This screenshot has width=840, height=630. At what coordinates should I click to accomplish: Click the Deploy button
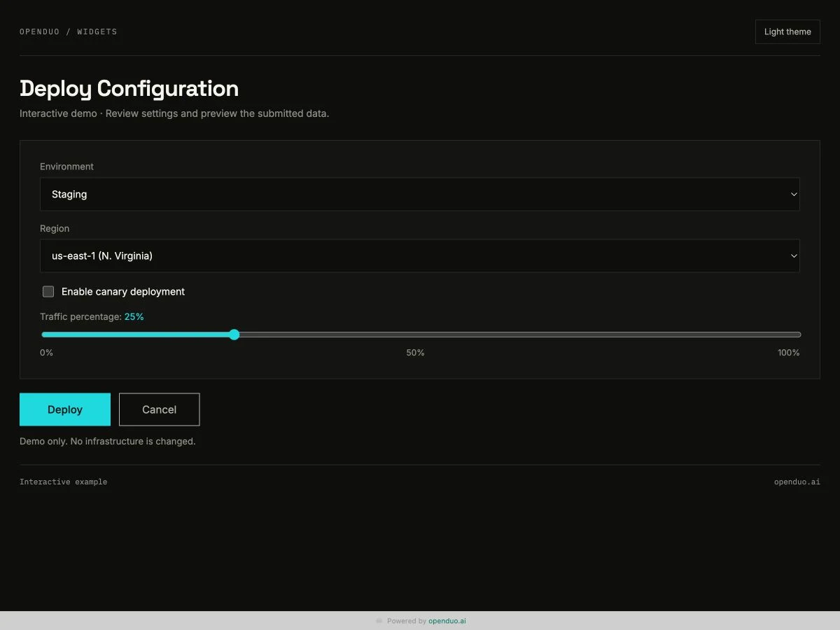coord(65,409)
